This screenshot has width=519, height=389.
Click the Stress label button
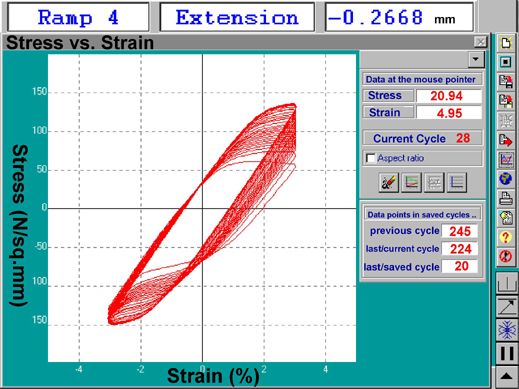pyautogui.click(x=388, y=96)
